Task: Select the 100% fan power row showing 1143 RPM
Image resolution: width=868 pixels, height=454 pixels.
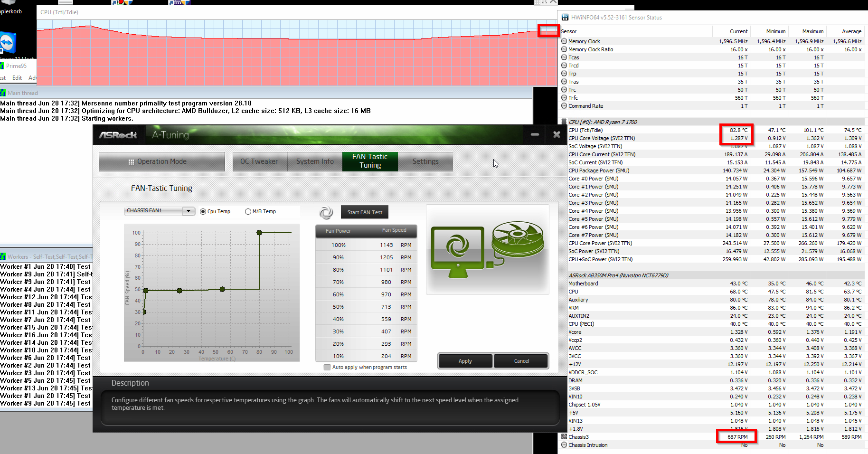Action: 366,245
